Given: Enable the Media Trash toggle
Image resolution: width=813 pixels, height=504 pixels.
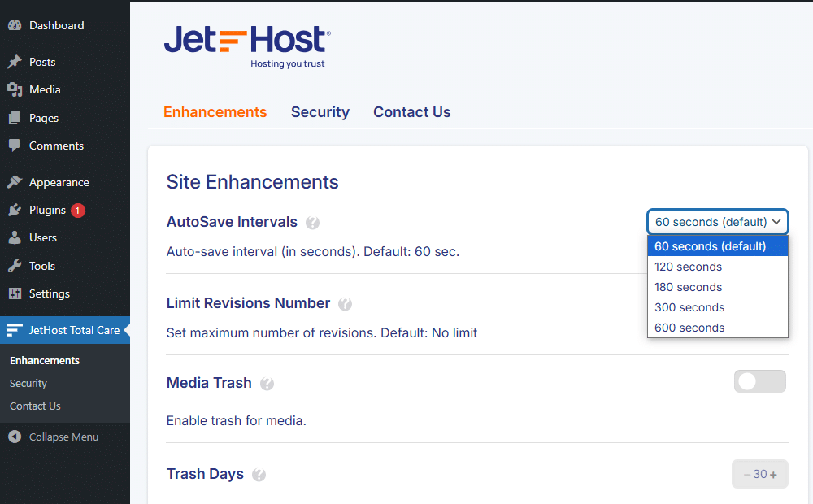Looking at the screenshot, I should tap(759, 381).
